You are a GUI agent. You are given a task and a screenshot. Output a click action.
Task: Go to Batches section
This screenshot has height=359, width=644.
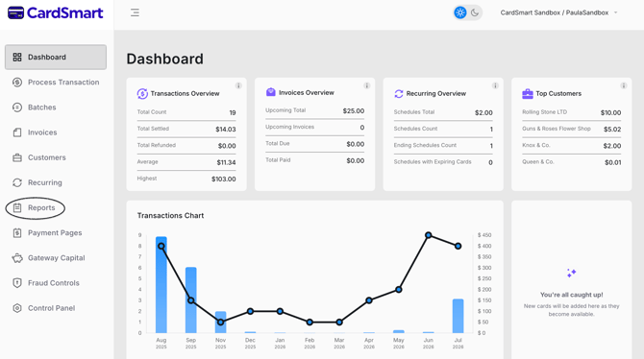pos(56,108)
